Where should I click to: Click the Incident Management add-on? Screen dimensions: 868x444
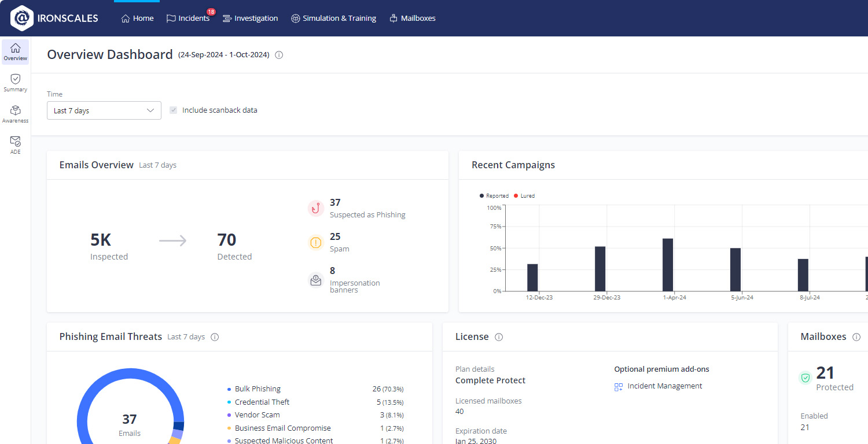pos(659,386)
